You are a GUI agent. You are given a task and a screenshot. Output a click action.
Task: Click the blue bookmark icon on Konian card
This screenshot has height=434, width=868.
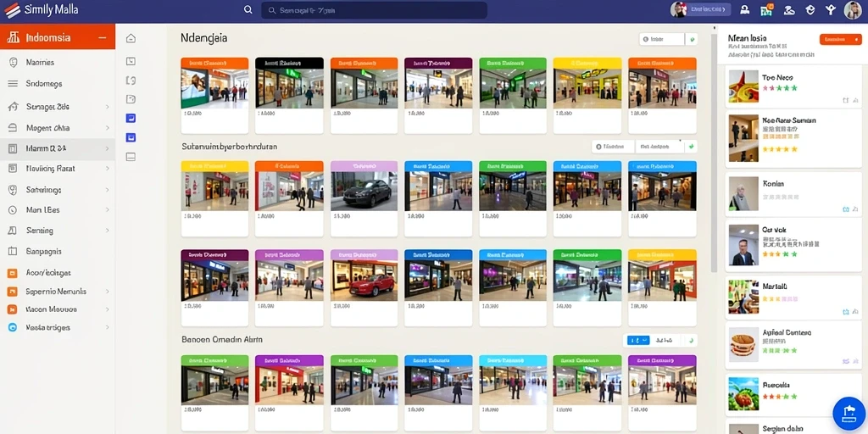[846, 209]
